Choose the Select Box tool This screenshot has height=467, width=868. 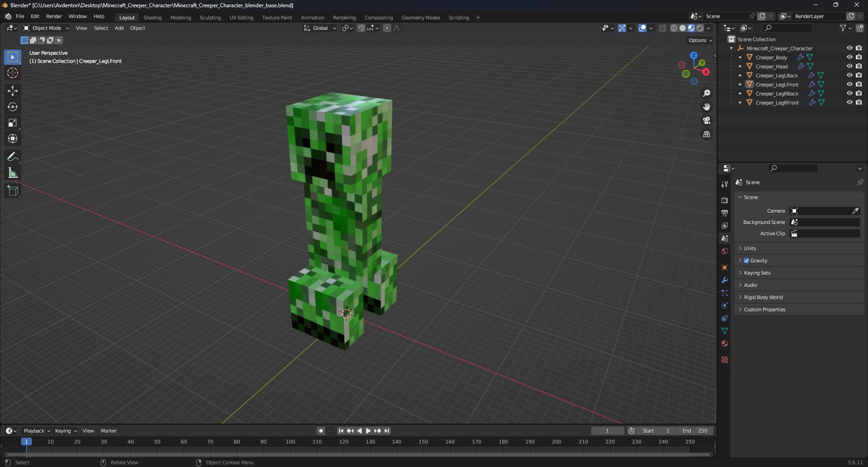tap(13, 57)
